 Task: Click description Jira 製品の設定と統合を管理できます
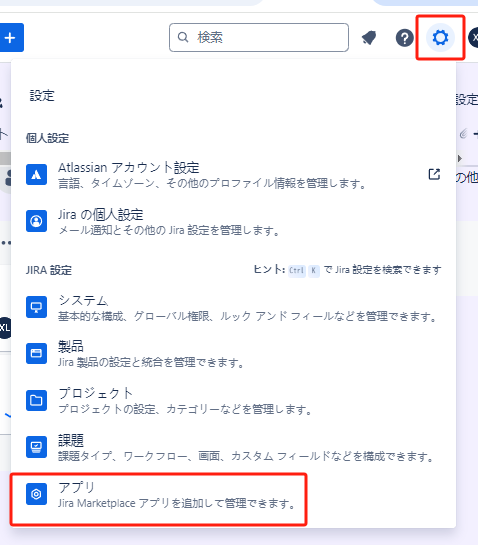pos(151,363)
